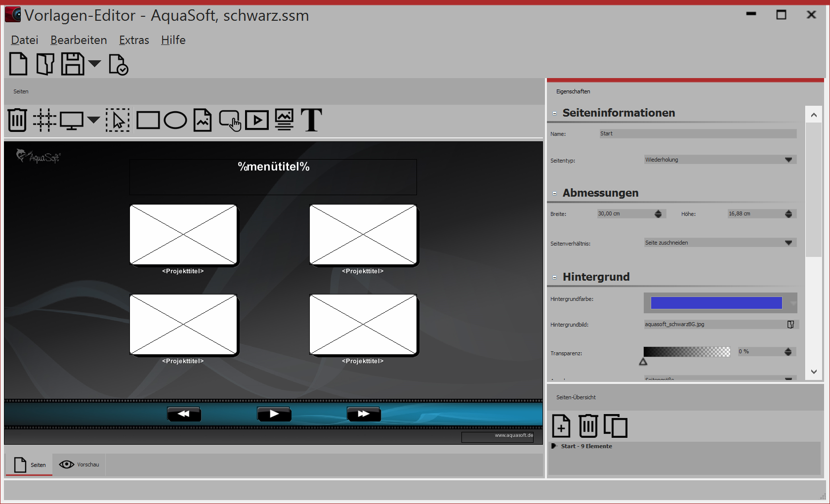Select the Text tool in the toolbar

point(312,120)
